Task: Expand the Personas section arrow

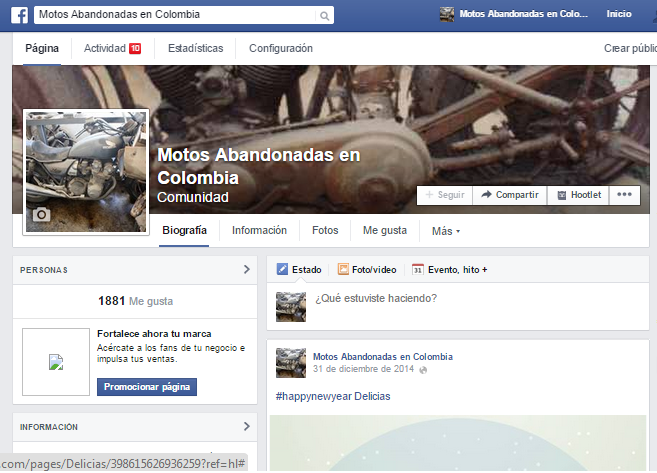Action: click(x=246, y=269)
